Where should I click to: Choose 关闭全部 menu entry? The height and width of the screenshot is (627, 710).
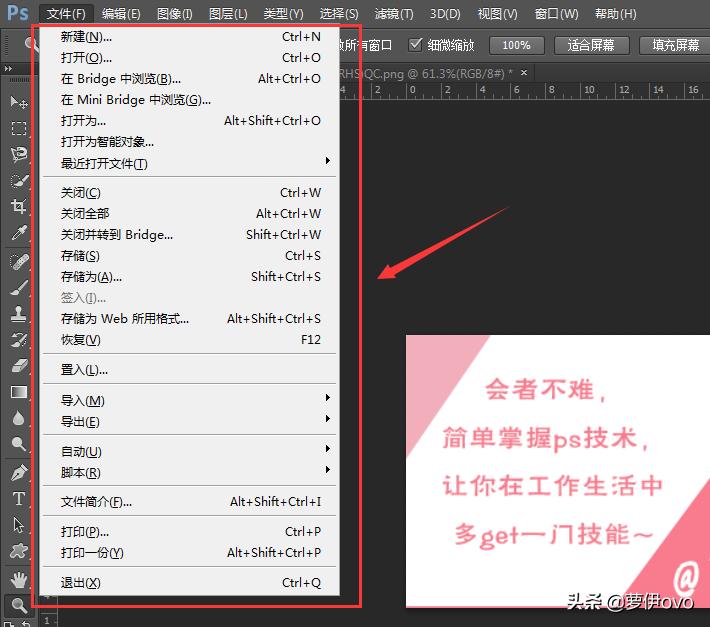[190, 214]
